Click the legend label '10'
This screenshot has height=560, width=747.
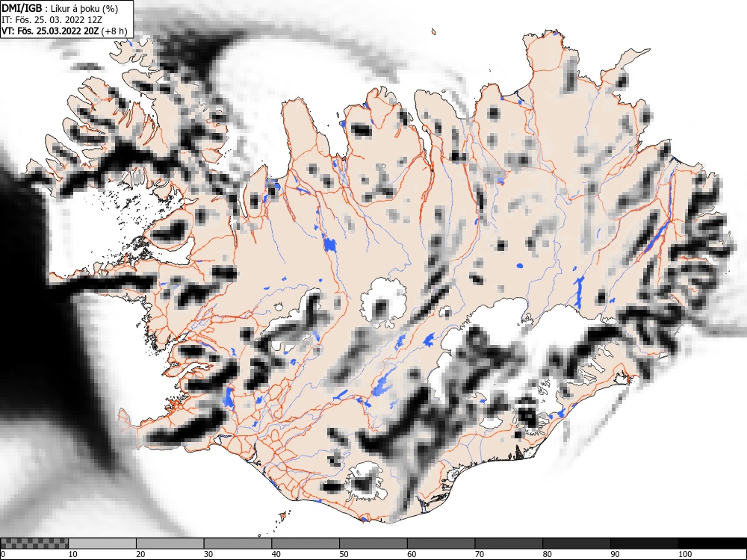coord(72,554)
